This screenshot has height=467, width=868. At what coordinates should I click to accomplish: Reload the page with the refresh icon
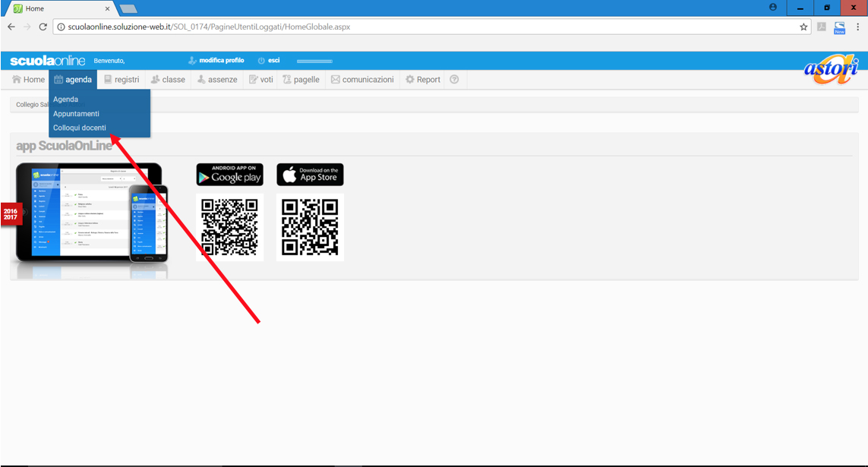[43, 27]
